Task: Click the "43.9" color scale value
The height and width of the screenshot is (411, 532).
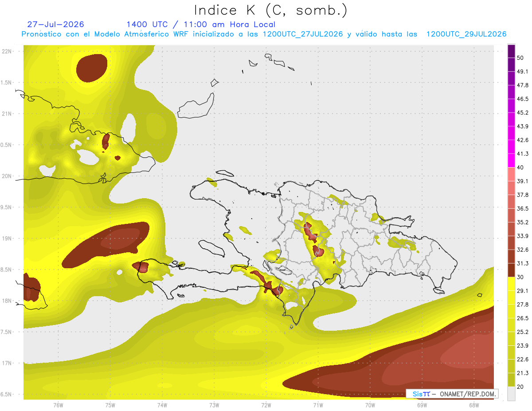Action: point(523,126)
